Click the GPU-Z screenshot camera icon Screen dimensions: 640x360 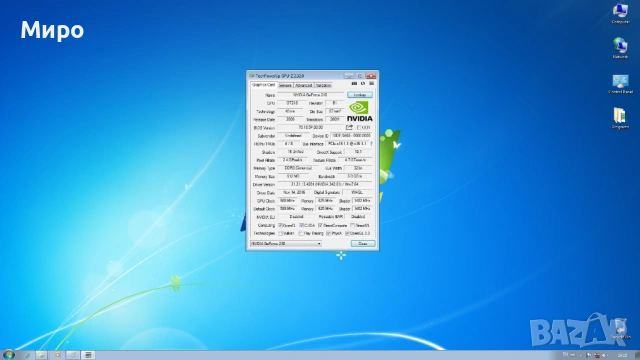(354, 84)
